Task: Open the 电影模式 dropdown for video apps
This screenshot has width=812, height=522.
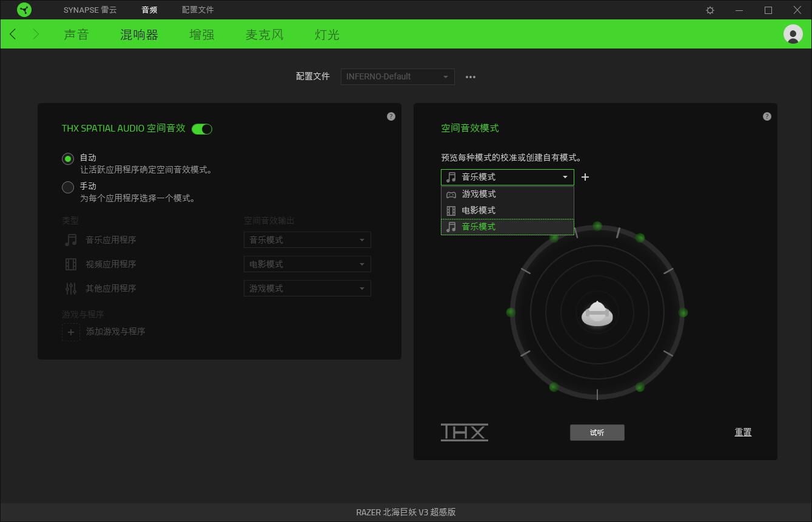Action: 307,264
